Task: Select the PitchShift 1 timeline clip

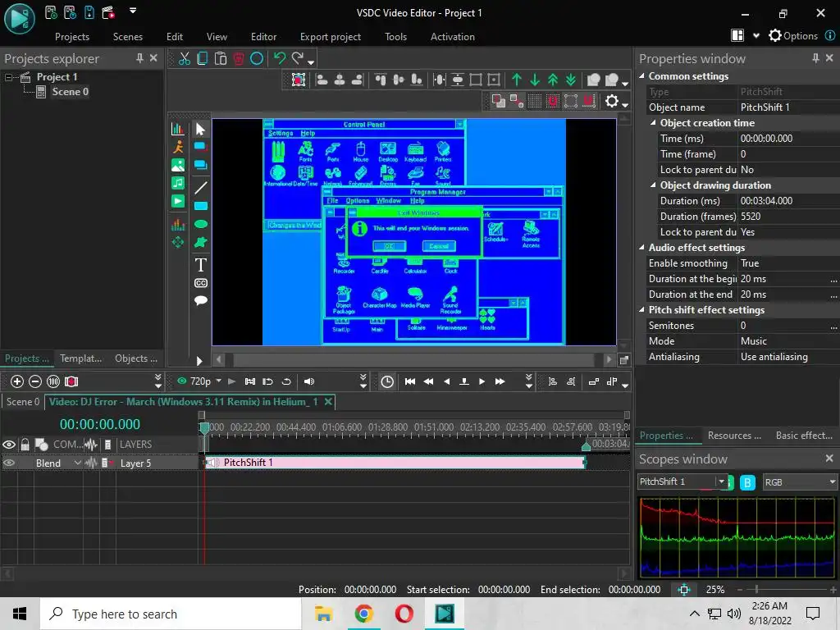Action: 395,463
